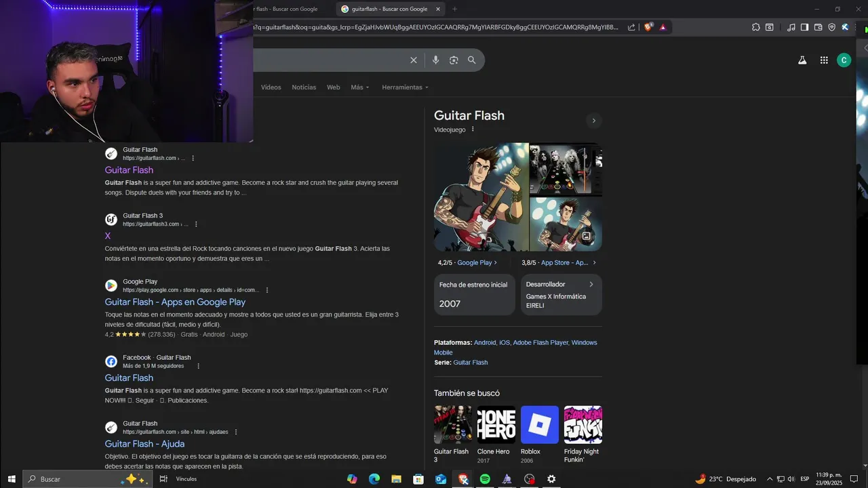This screenshot has height=488, width=868.
Task: Switch to the guitarflash Google browser tab
Action: [389, 9]
